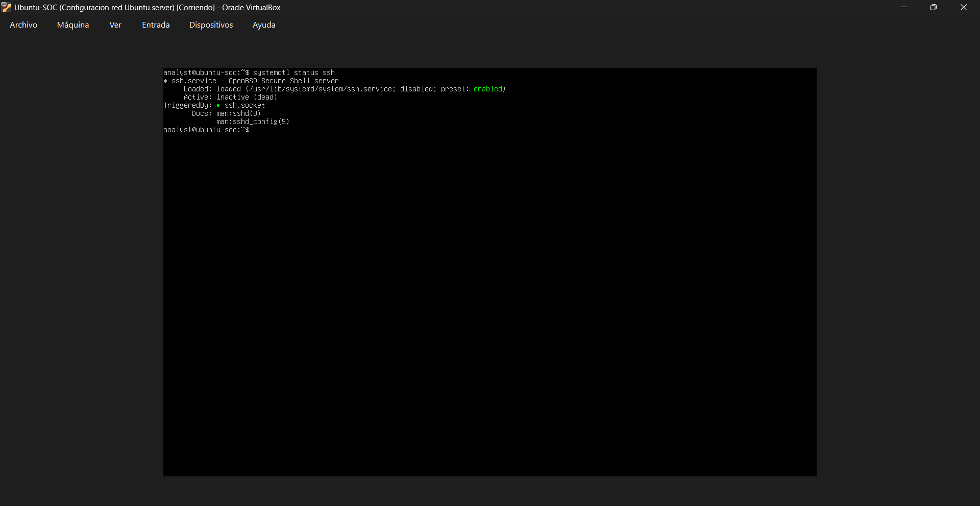The image size is (980, 506).
Task: Click the 'systemctl status ssh' command text
Action: [x=294, y=73]
